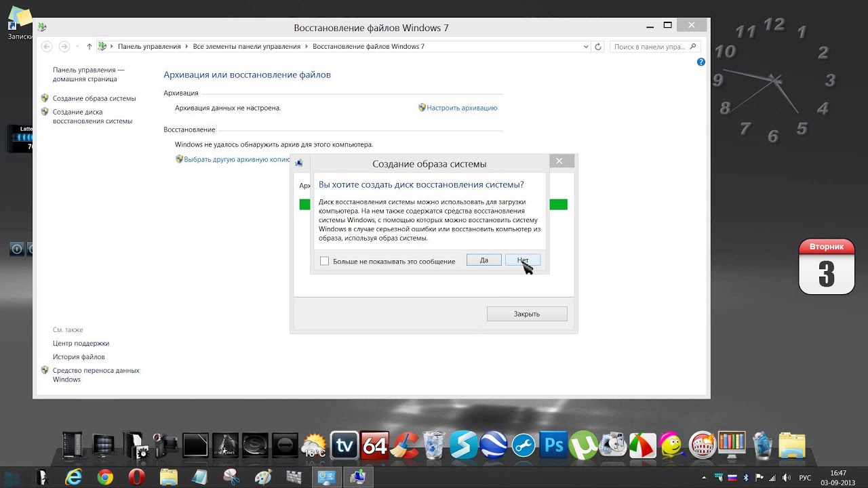Click the back navigation arrow
Image resolution: width=868 pixels, height=488 pixels.
[47, 47]
